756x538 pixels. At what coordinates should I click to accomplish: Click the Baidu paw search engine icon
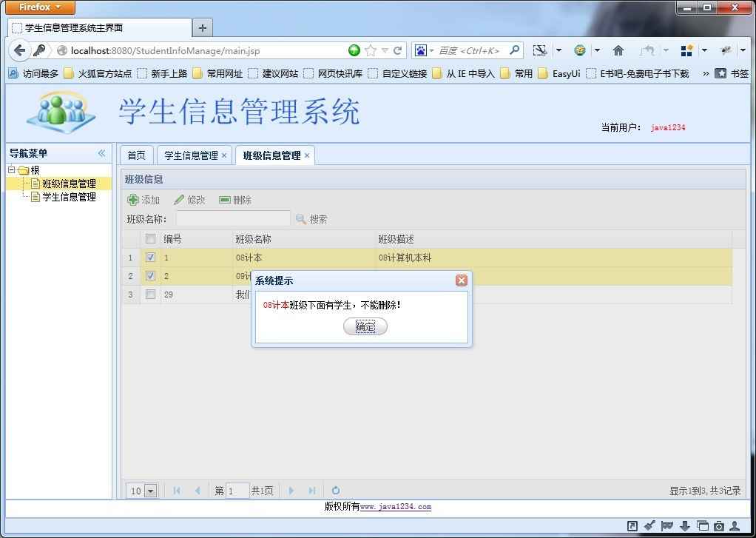[x=420, y=50]
